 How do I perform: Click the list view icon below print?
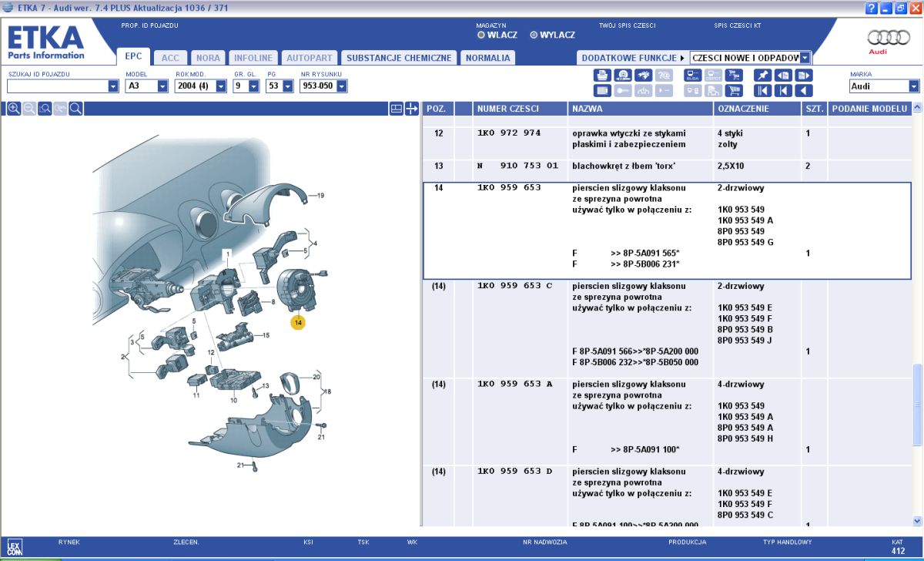point(602,90)
